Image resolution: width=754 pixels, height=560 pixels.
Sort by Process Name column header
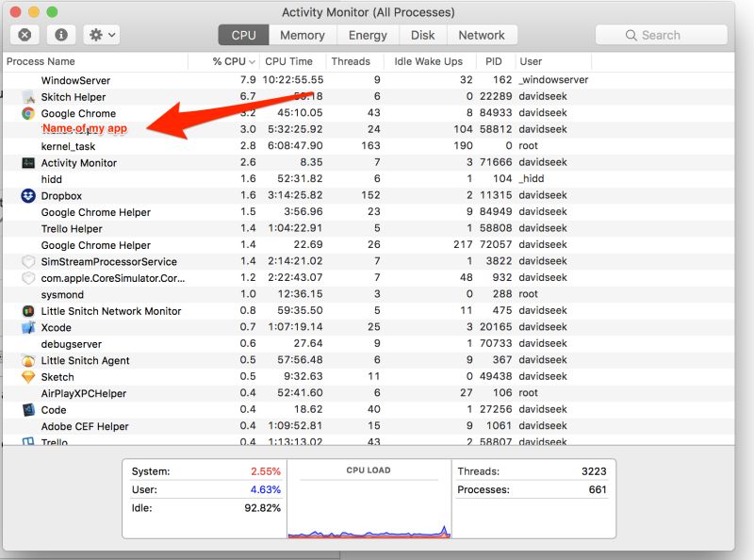(x=95, y=61)
